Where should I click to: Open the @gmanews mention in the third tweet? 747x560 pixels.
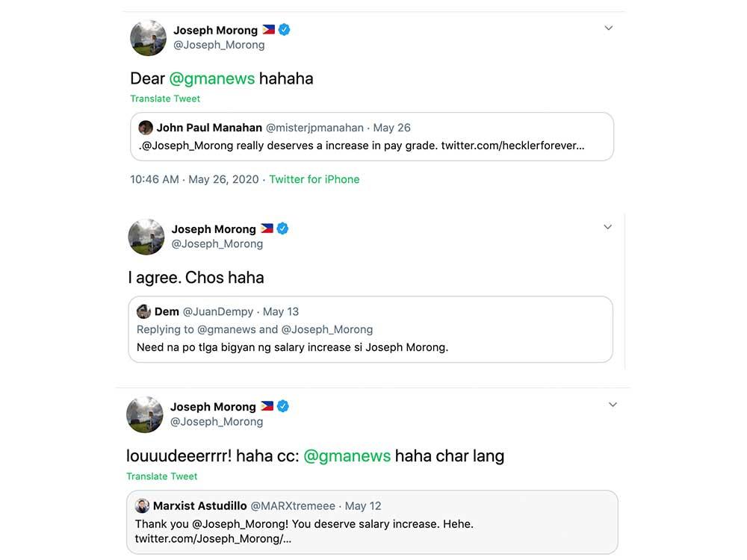click(x=347, y=455)
